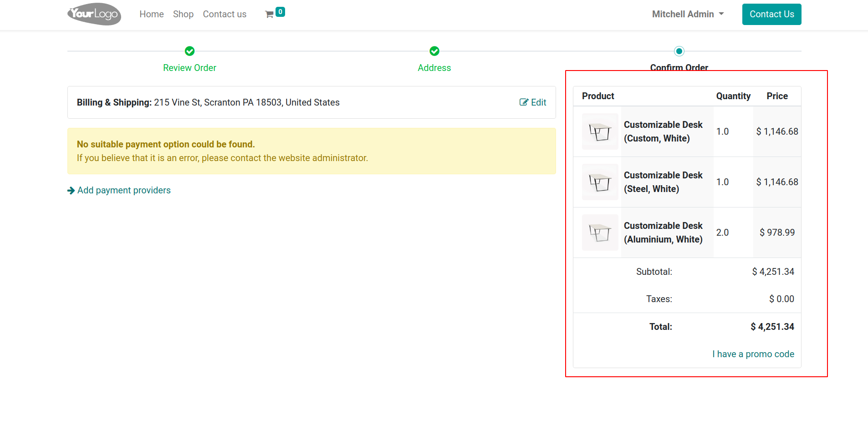Click the cart item count badge
This screenshot has width=868, height=440.
click(x=280, y=12)
